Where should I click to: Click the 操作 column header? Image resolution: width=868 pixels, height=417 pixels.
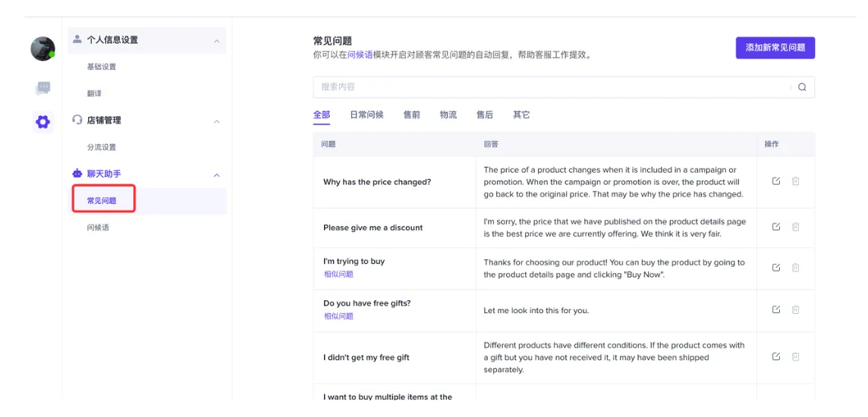772,144
